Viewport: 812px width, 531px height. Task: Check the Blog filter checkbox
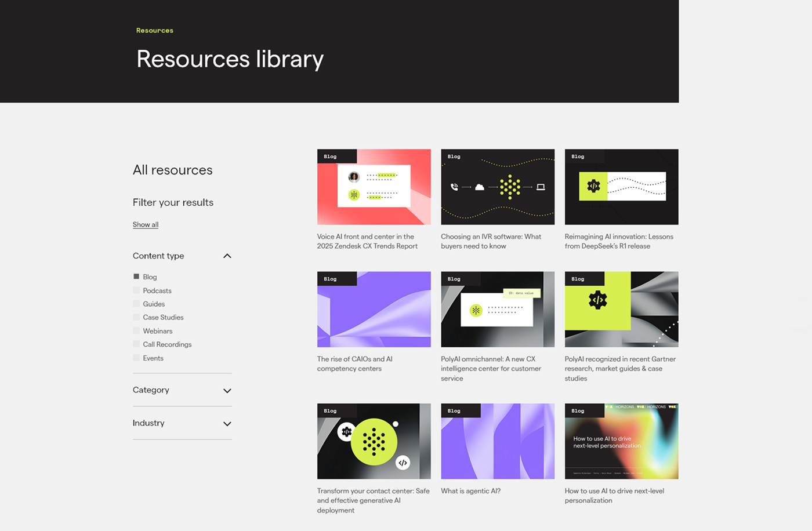coord(136,277)
